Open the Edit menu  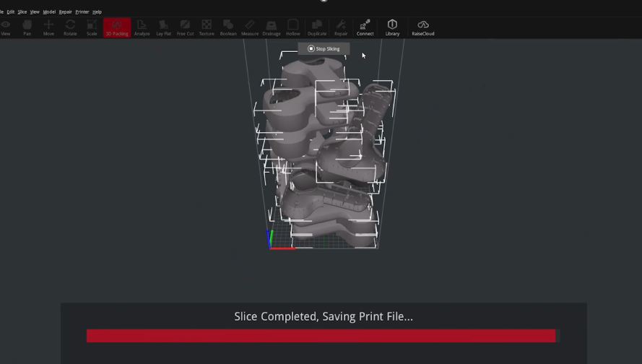(11, 12)
